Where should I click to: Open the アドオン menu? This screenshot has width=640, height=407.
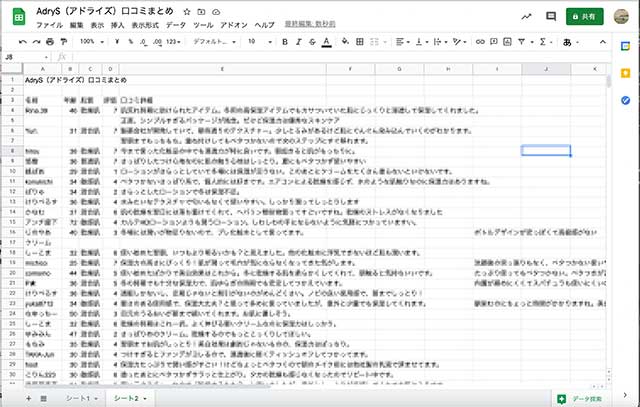tap(234, 25)
